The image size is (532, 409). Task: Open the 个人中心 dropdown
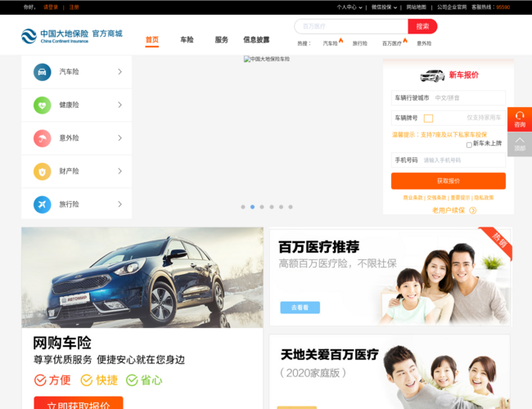click(x=349, y=7)
